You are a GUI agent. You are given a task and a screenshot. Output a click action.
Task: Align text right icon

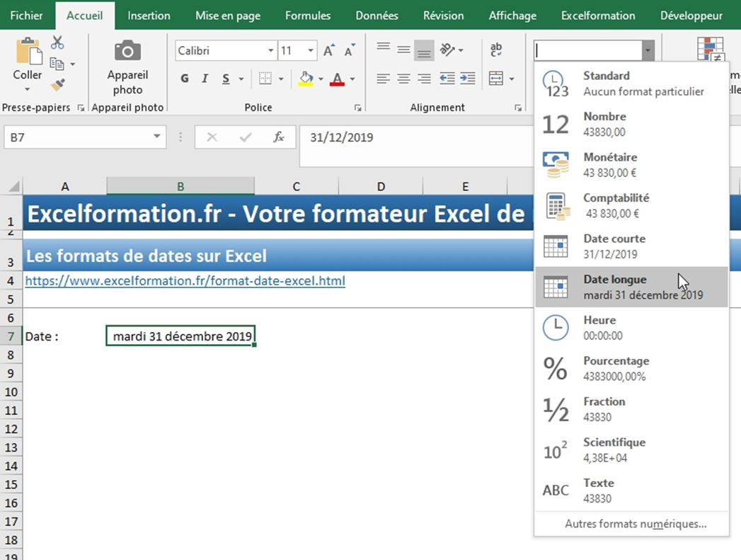click(425, 79)
